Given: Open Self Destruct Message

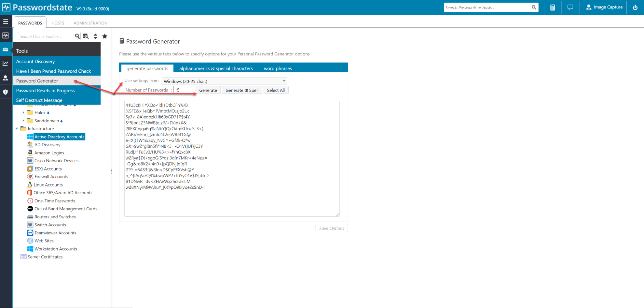Looking at the screenshot, I should [x=57, y=100].
